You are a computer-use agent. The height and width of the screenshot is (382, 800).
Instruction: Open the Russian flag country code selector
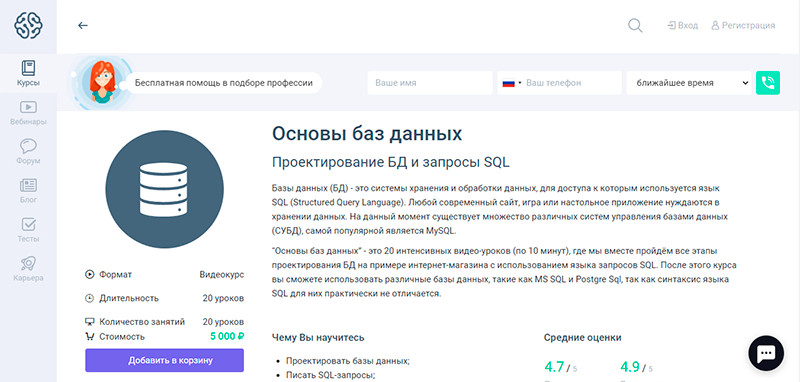(512, 83)
